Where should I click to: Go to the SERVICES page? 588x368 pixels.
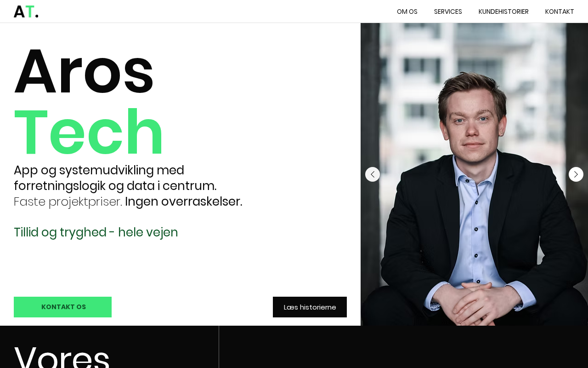pos(448,11)
